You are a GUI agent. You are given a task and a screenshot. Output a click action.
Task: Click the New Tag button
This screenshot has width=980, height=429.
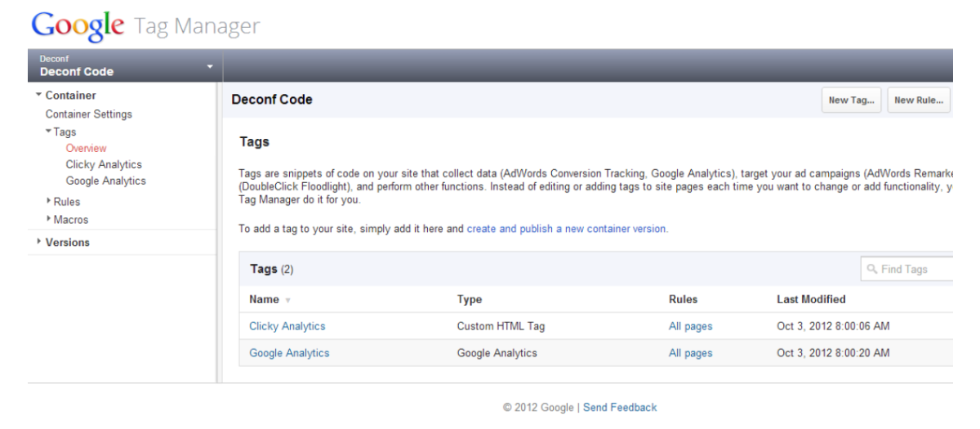pyautogui.click(x=851, y=101)
